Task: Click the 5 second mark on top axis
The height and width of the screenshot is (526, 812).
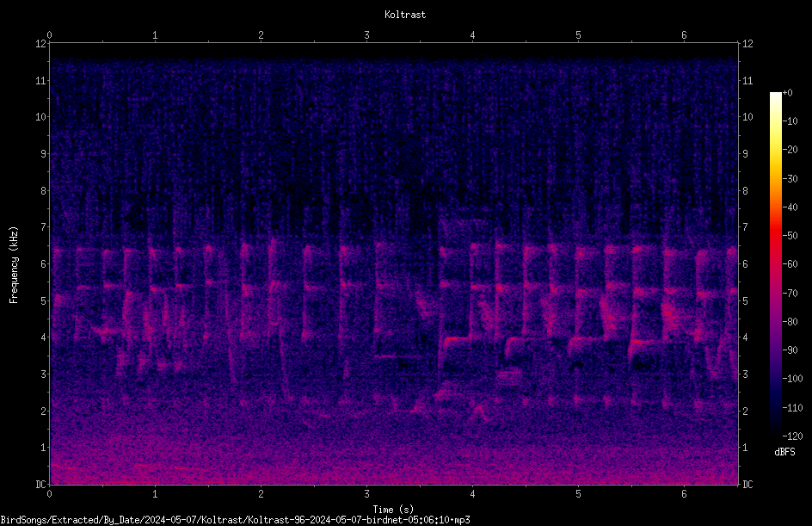Action: tap(578, 35)
